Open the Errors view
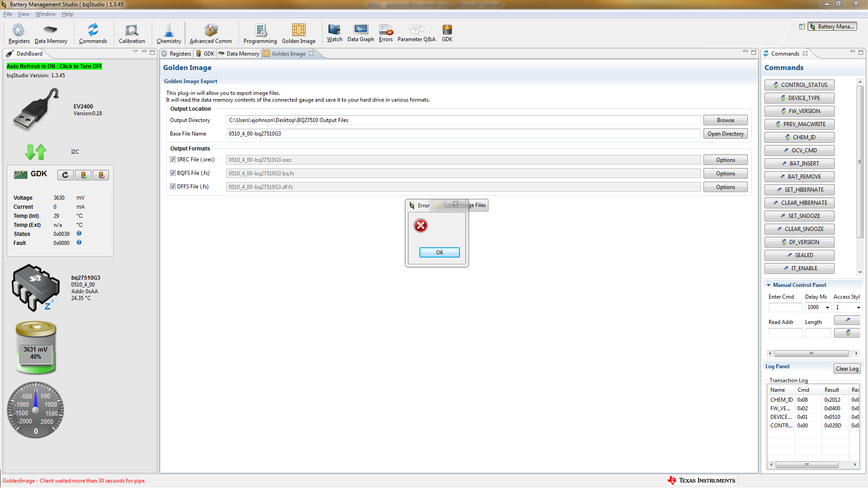 tap(386, 33)
